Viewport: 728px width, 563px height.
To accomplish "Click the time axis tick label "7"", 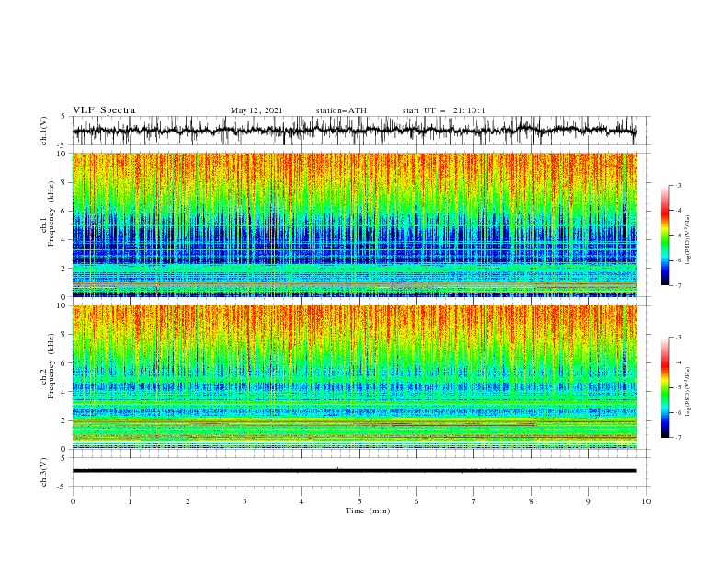I will [473, 501].
